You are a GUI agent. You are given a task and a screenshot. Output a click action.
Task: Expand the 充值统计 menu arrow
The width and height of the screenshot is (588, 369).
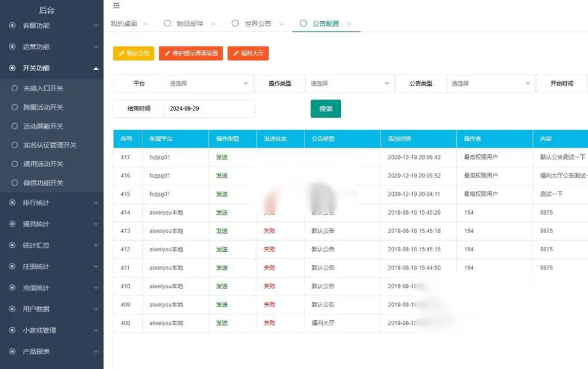[x=96, y=288]
